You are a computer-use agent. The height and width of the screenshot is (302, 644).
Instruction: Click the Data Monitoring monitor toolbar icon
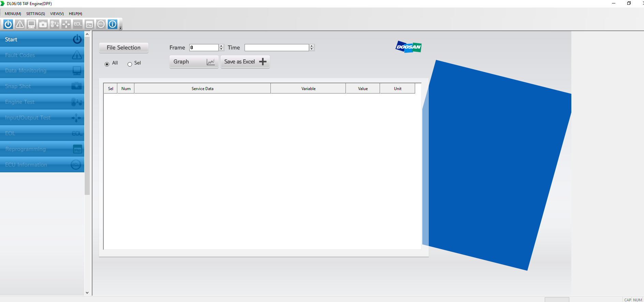tap(31, 24)
